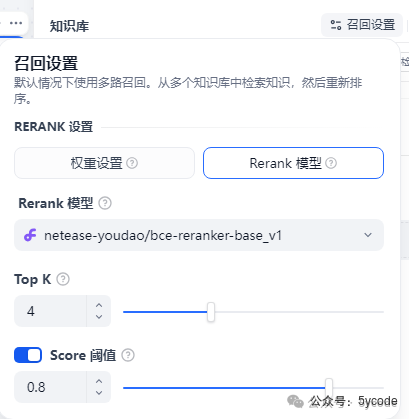Click the help icon beside 权重设置
Viewport: 409px width, 419px height.
(x=132, y=163)
